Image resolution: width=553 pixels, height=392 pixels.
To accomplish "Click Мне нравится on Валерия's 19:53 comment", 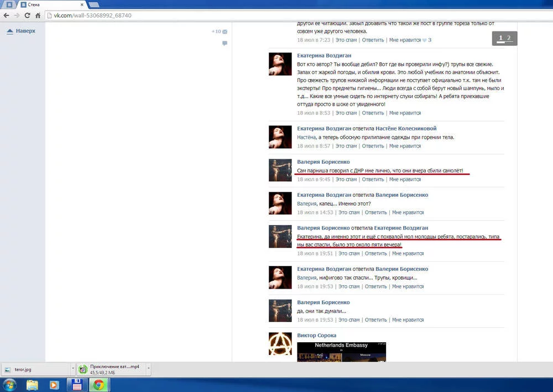I will (x=408, y=320).
